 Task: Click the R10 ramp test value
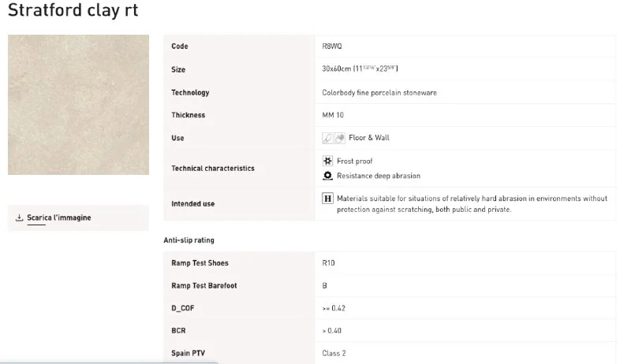coord(329,263)
